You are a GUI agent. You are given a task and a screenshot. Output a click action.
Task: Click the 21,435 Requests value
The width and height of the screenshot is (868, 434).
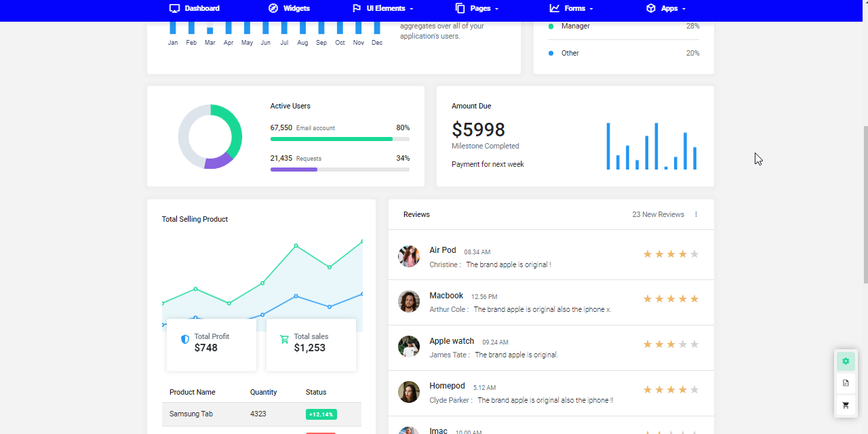pyautogui.click(x=281, y=158)
